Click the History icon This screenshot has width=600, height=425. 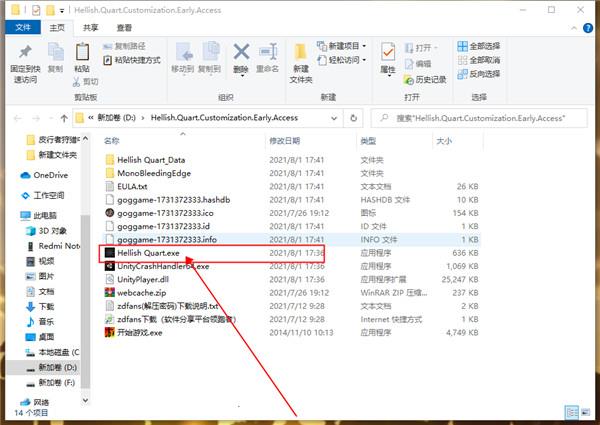408,80
